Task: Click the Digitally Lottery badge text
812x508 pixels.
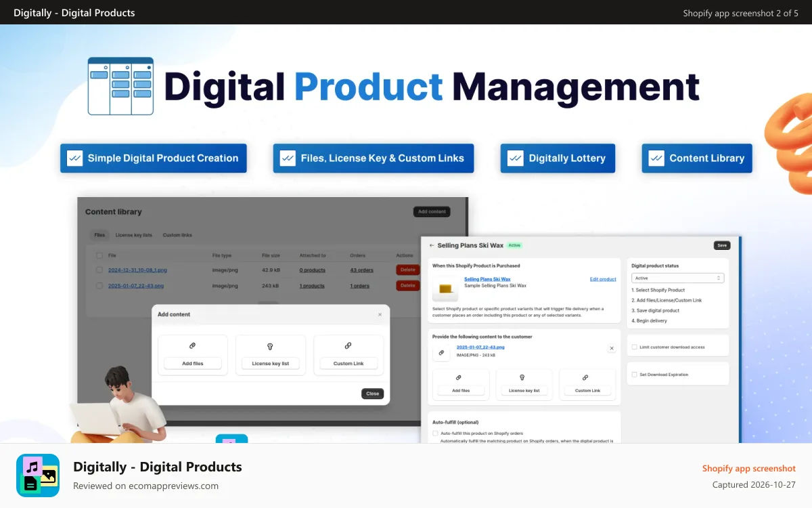Action: [567, 158]
